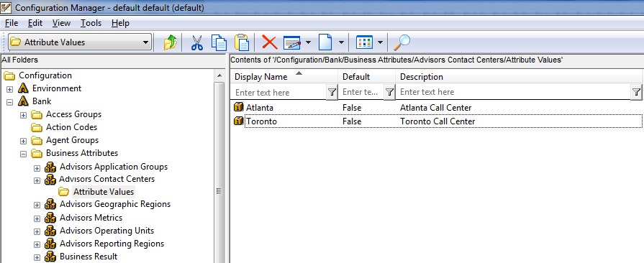The image size is (644, 263).
Task: Toggle the Display Name column filter button
Action: click(x=332, y=92)
